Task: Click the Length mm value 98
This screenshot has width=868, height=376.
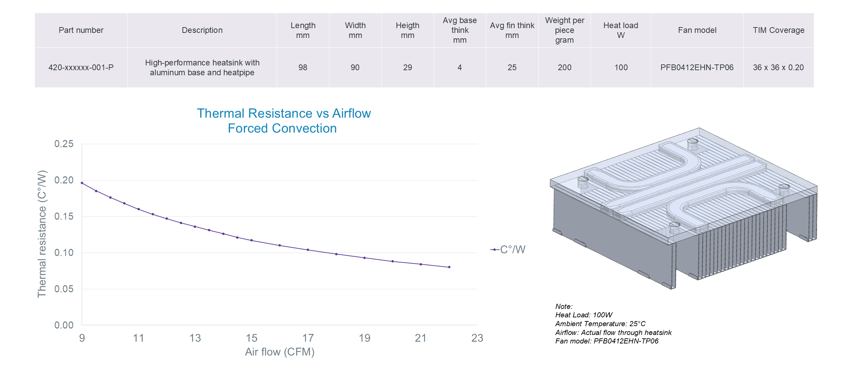Action: pyautogui.click(x=303, y=67)
